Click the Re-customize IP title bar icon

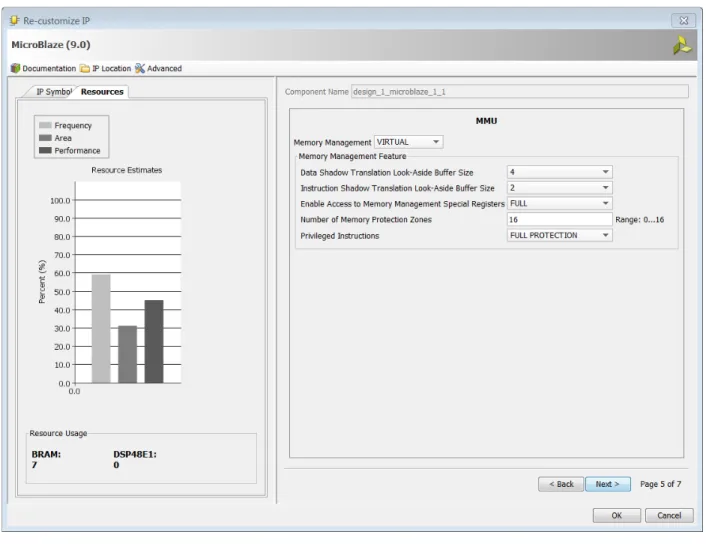14,20
